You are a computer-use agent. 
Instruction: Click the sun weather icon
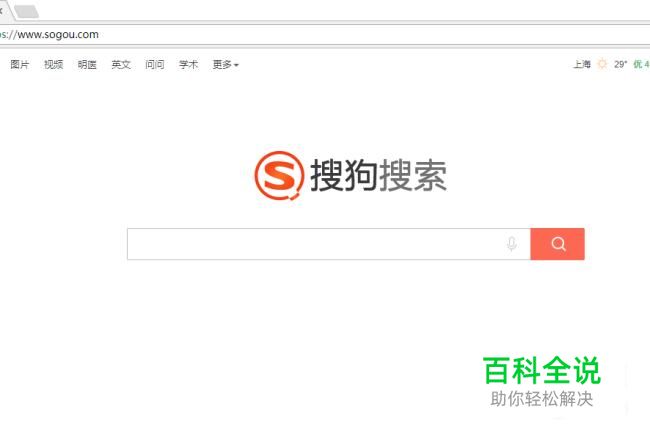[602, 64]
